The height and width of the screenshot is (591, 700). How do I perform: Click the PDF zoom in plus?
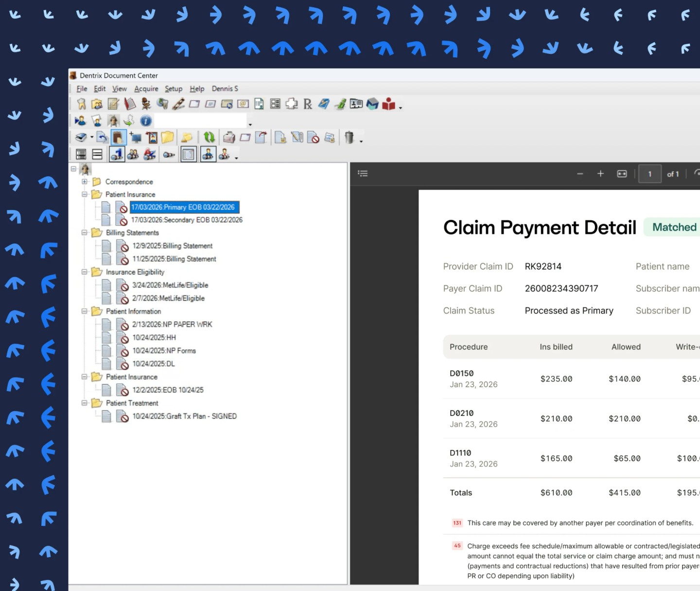tap(600, 174)
